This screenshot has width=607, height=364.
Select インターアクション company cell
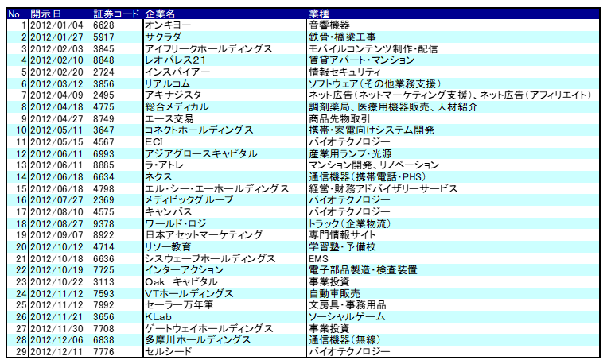[x=184, y=270]
